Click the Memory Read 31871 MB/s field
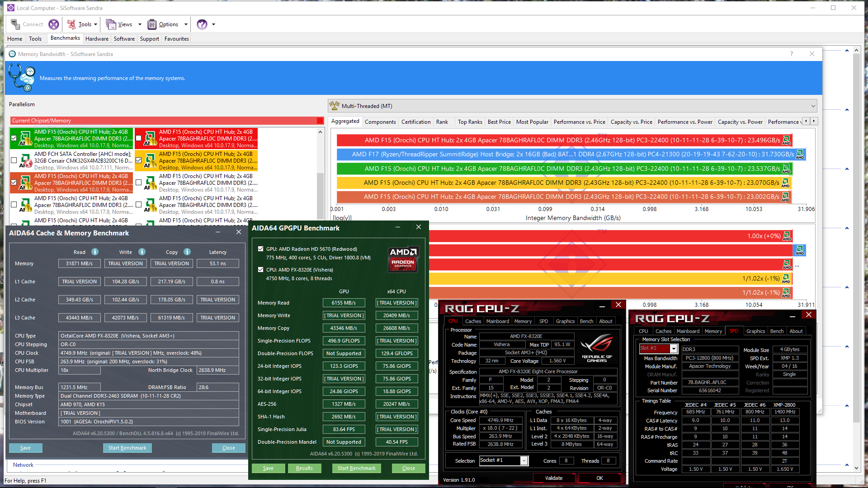868x488 pixels. coord(80,263)
